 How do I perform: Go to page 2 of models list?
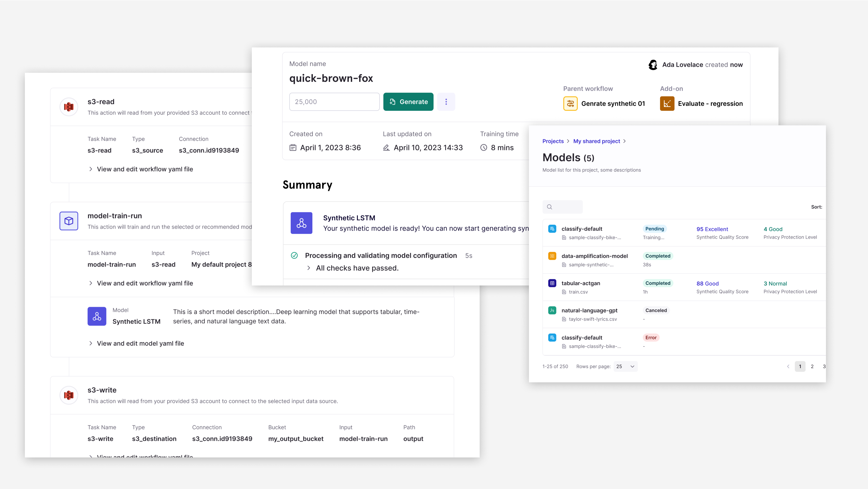pyautogui.click(x=812, y=367)
